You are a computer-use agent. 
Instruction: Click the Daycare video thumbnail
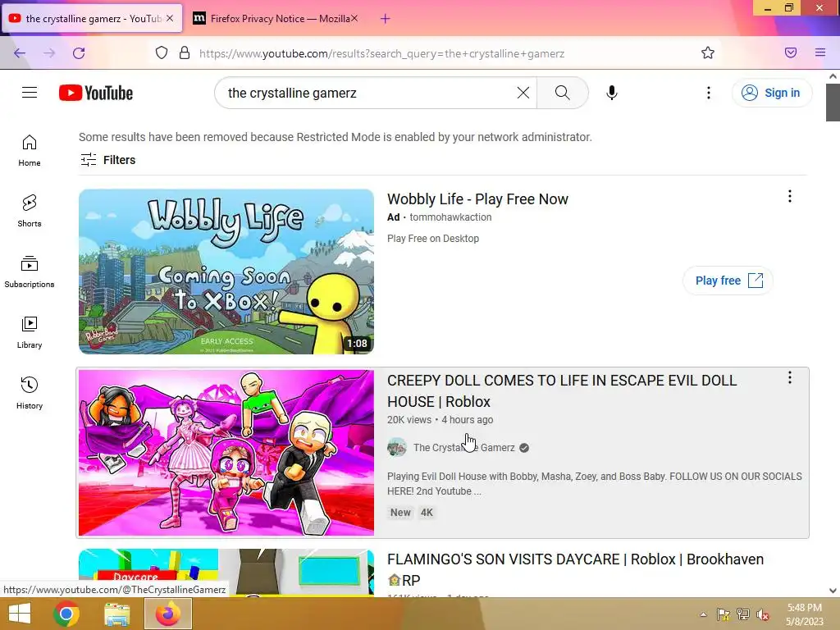tap(226, 572)
